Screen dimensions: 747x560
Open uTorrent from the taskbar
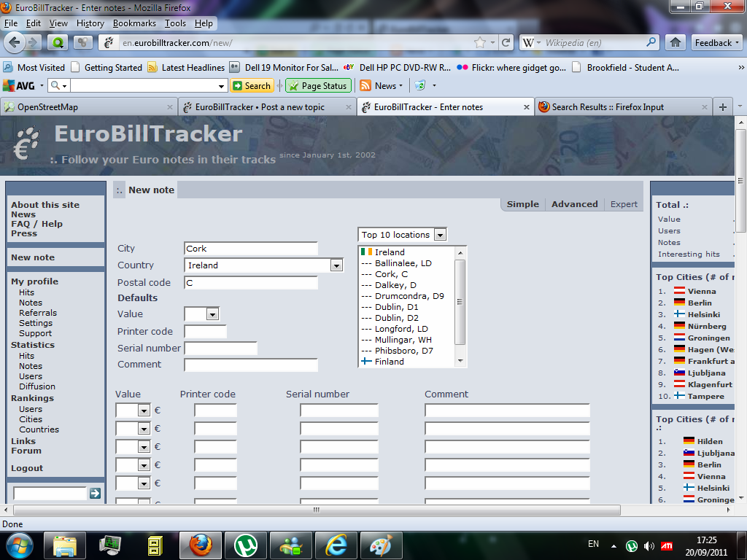[x=246, y=545]
